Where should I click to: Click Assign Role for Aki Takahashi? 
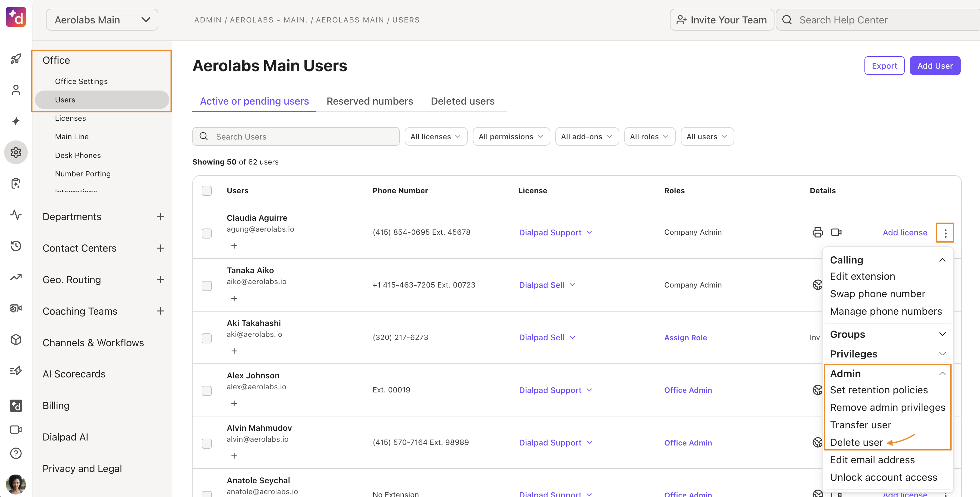pyautogui.click(x=686, y=338)
